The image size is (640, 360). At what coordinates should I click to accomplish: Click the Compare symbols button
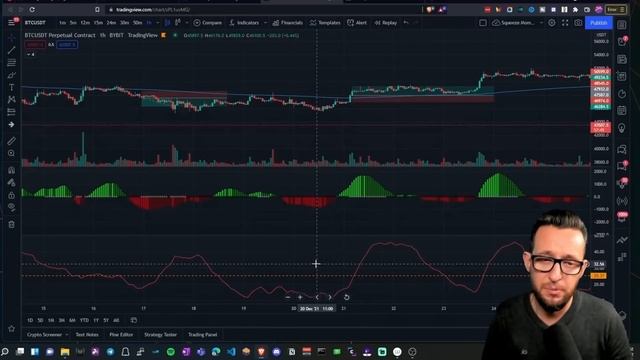pyautogui.click(x=208, y=23)
